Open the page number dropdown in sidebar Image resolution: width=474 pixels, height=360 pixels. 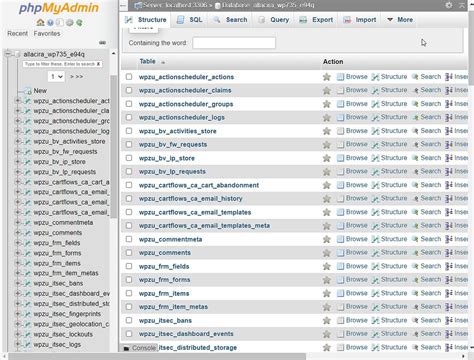56,77
